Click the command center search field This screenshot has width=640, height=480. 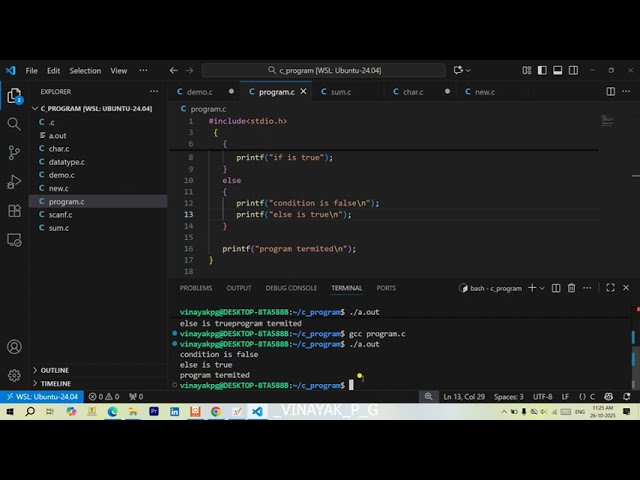(x=324, y=71)
